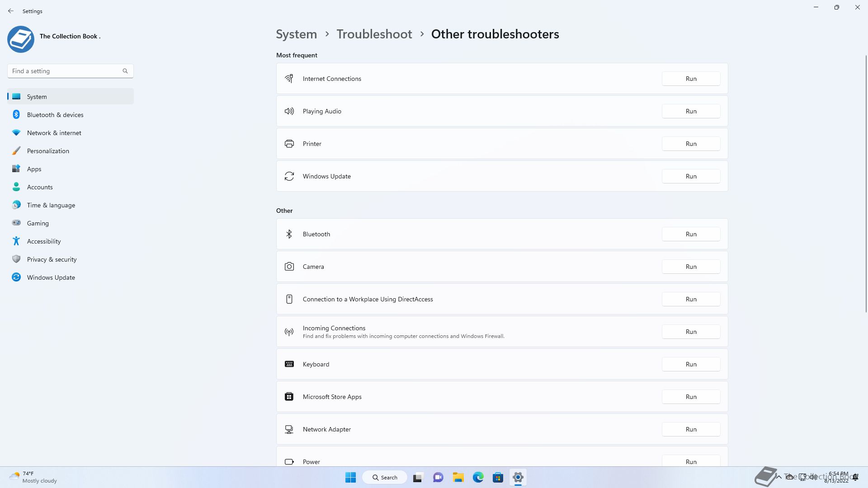The image size is (868, 488).
Task: Run the DirectAccess workplace connection troubleshooter
Action: click(691, 299)
